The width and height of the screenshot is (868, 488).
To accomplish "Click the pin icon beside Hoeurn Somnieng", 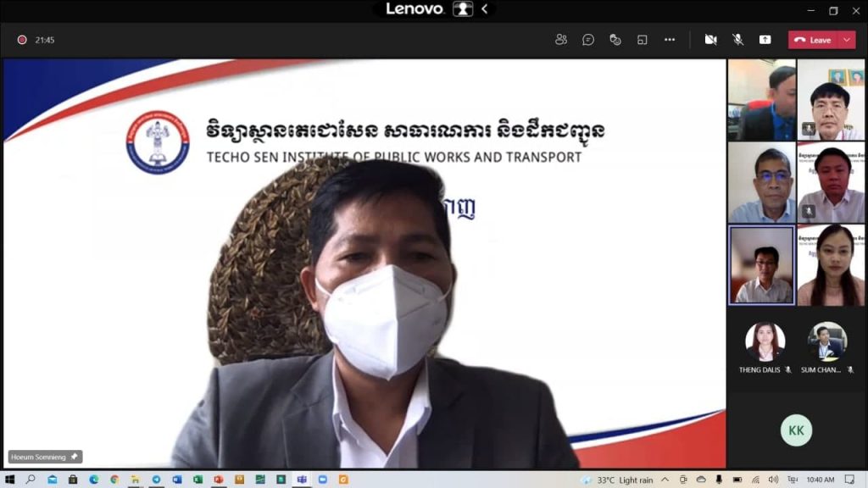I will (74, 457).
